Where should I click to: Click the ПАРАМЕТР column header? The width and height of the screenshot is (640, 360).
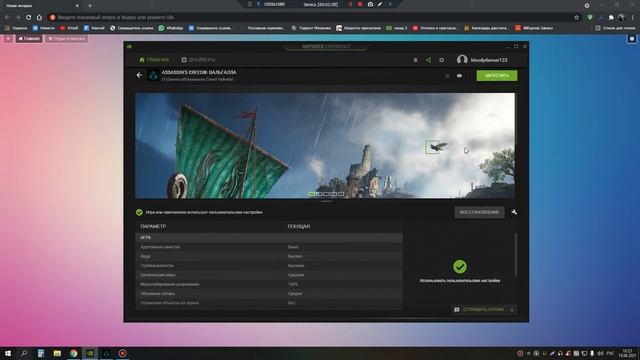click(x=153, y=226)
